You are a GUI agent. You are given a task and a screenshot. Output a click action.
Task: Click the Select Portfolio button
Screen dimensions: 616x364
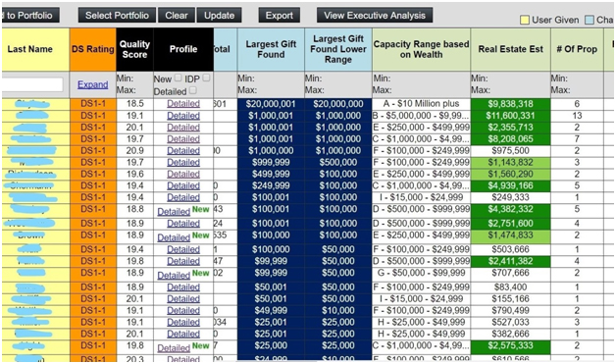(x=117, y=16)
